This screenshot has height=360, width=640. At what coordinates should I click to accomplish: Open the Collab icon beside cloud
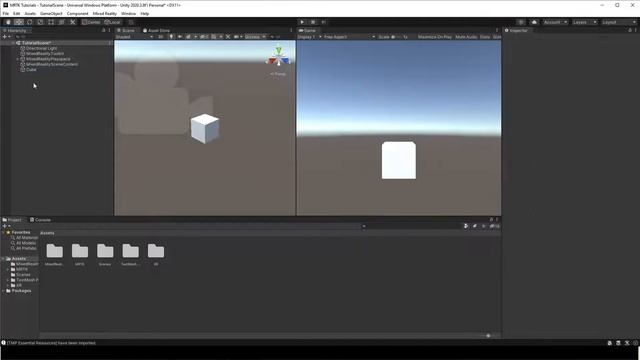click(x=521, y=22)
